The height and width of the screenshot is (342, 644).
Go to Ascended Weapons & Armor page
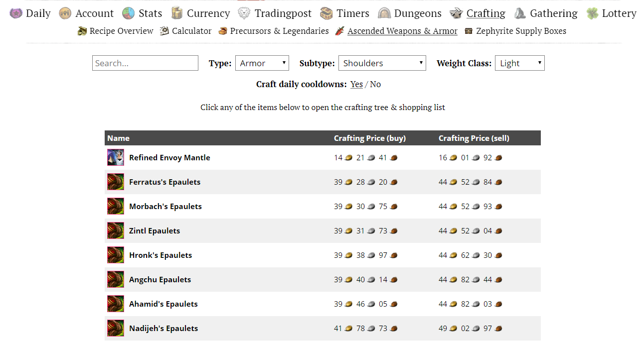pos(402,31)
